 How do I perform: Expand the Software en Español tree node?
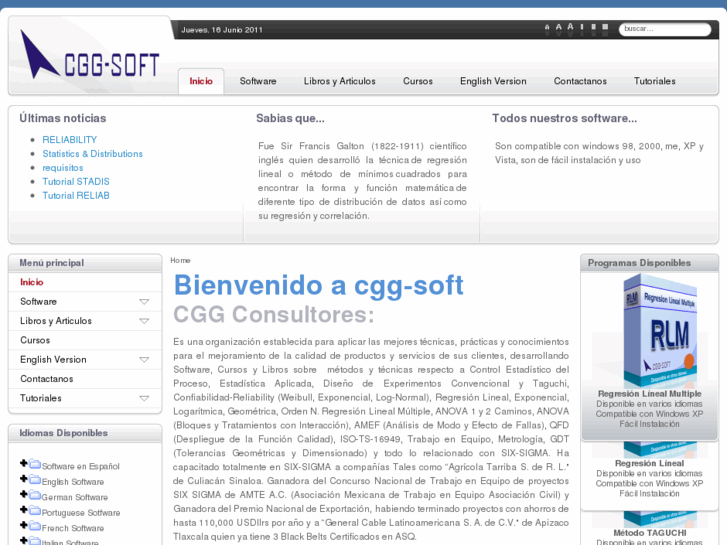(x=24, y=463)
